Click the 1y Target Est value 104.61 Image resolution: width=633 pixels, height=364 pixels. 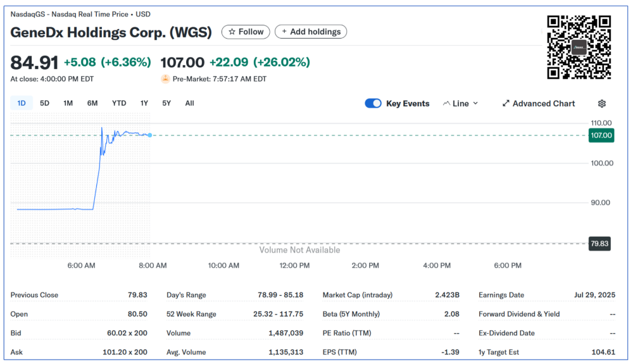pos(603,352)
